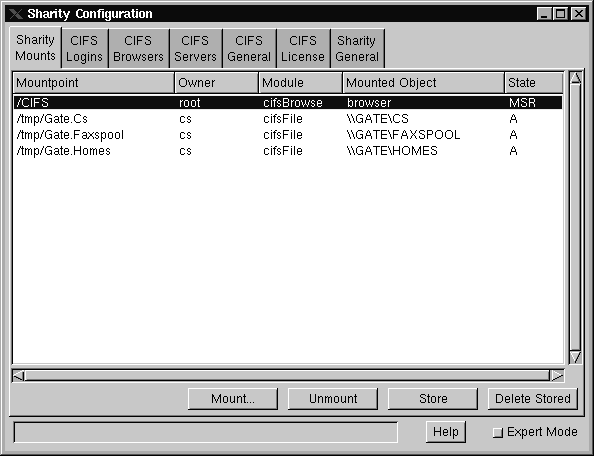
Task: Sort by Owner column header
Action: 216,83
